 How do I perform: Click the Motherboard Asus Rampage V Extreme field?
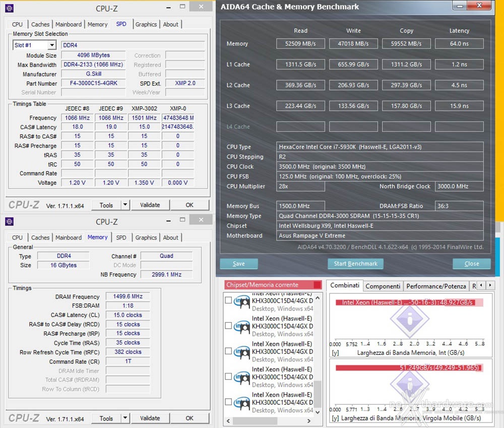(x=380, y=236)
